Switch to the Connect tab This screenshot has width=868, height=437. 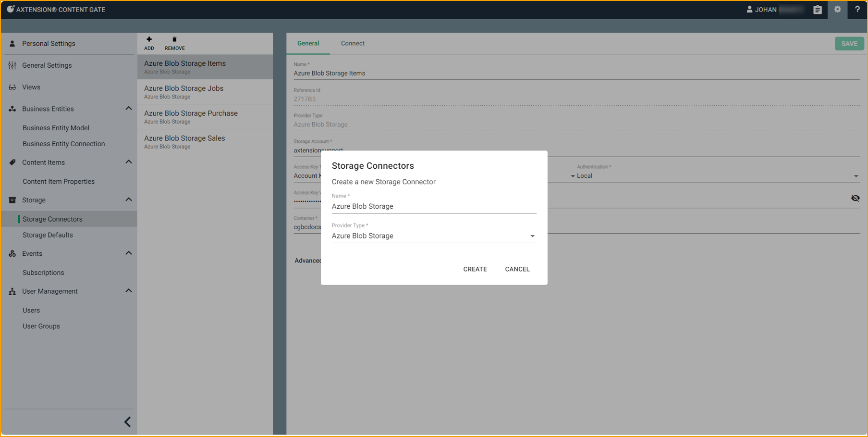(x=353, y=43)
